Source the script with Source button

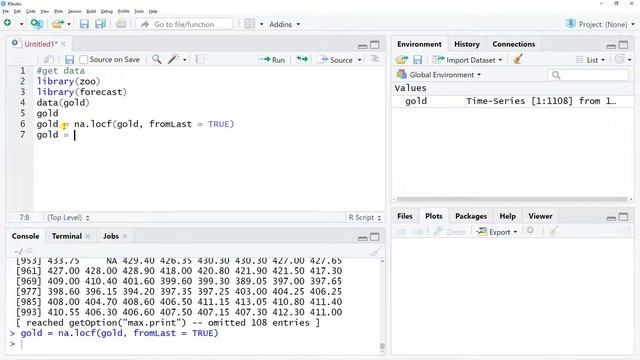click(x=337, y=60)
